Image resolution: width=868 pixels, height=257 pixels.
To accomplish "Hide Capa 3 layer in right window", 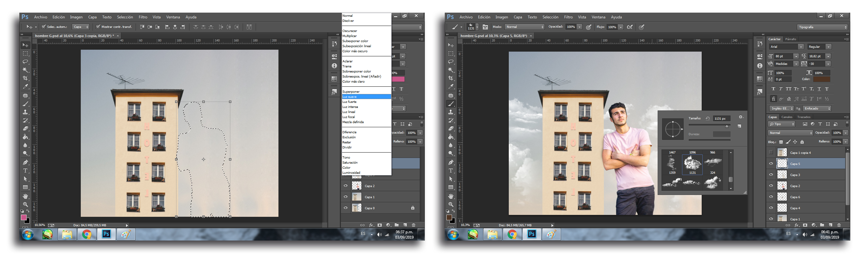I will point(771,175).
